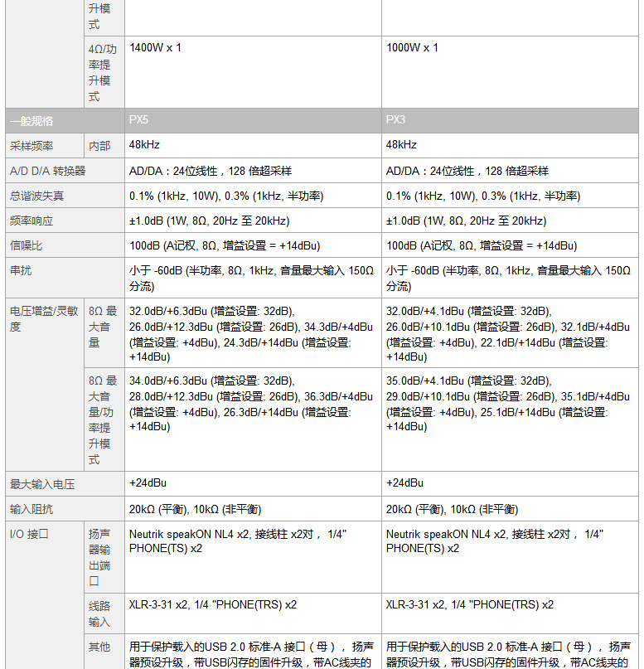Select the 1400W x 1 cell
Viewport: 644px width, 669px height.
[253, 72]
